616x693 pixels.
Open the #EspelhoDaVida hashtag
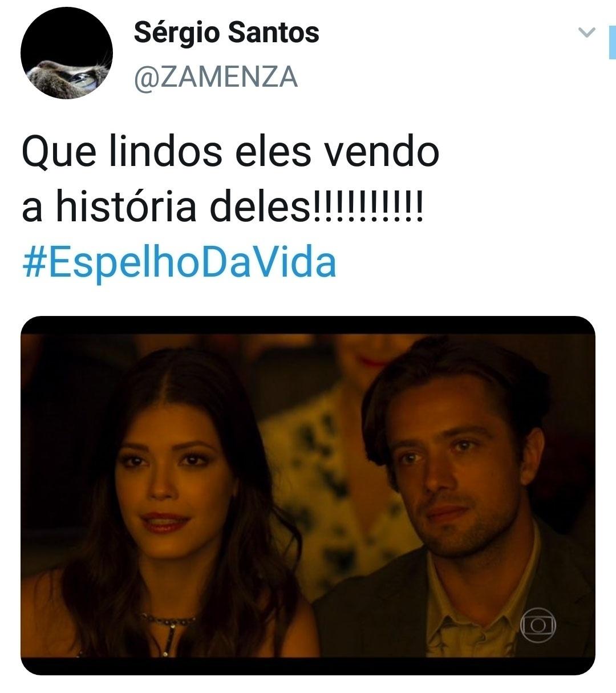179,262
